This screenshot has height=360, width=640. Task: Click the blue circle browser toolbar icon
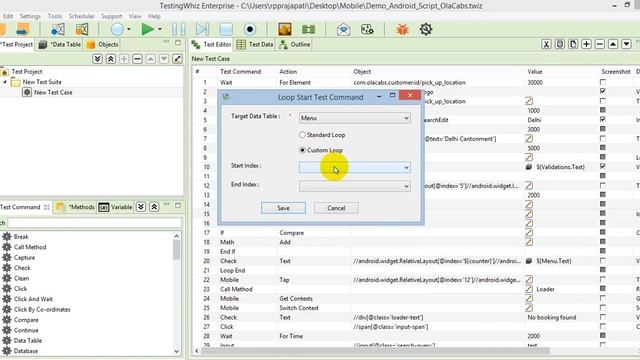[117, 29]
